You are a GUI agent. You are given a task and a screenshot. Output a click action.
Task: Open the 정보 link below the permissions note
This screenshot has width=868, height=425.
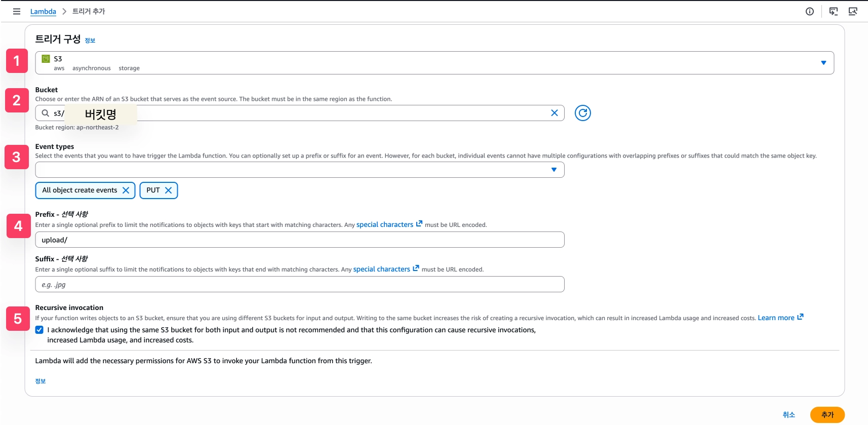click(41, 381)
